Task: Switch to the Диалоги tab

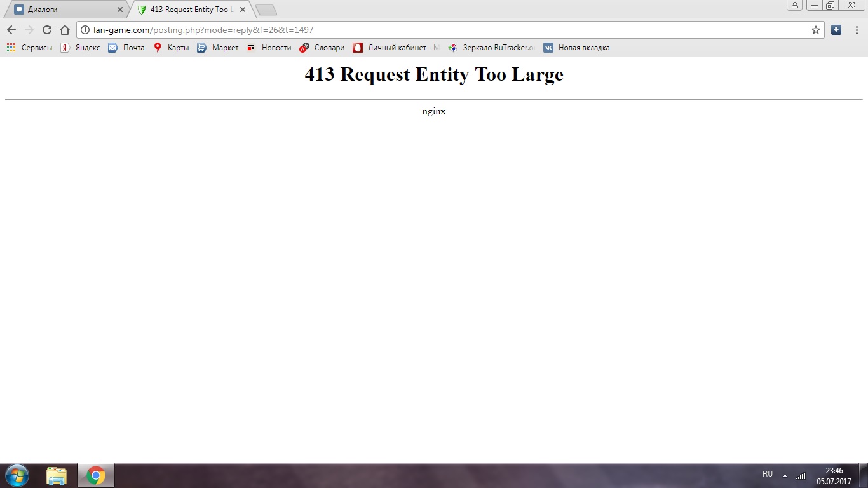Action: click(64, 10)
